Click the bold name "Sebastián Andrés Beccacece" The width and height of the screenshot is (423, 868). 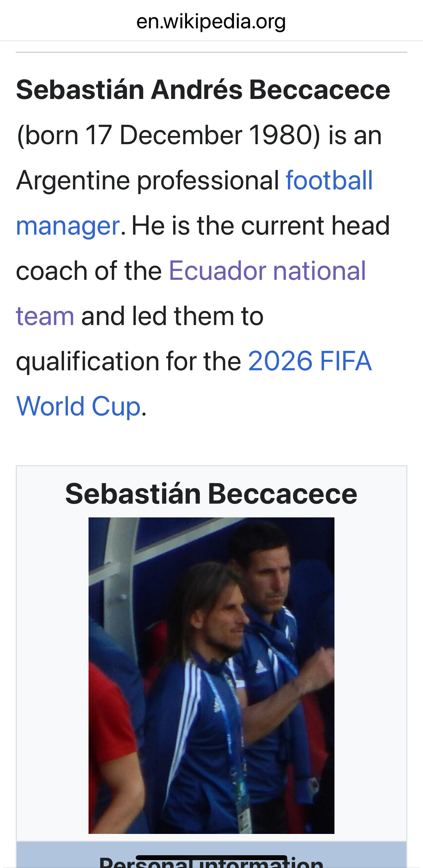click(x=203, y=90)
